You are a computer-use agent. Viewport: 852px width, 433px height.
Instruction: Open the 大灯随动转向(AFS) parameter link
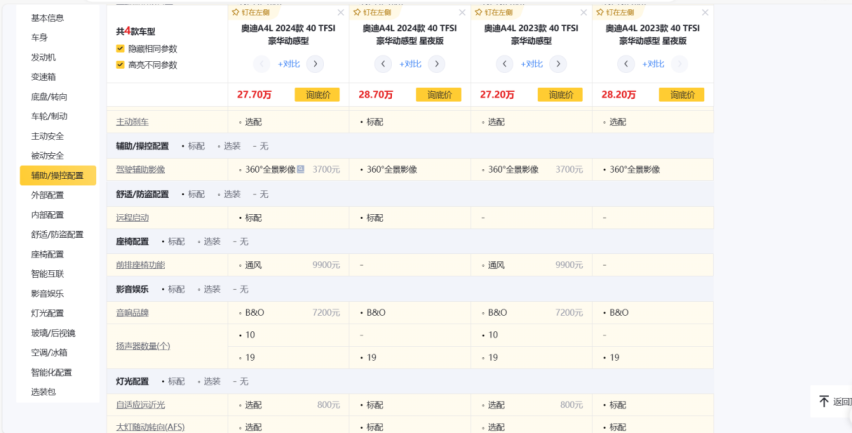(x=150, y=427)
